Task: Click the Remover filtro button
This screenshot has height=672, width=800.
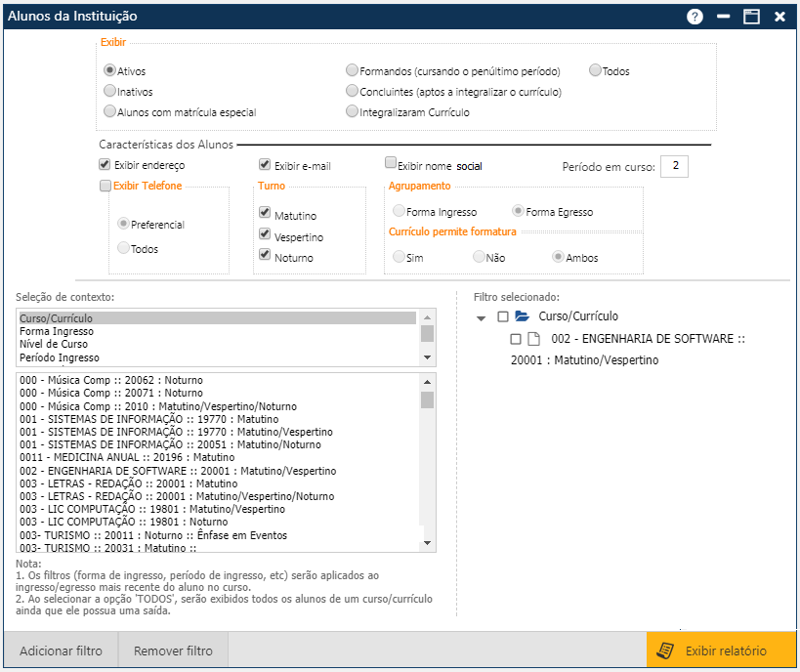Action: [x=173, y=651]
